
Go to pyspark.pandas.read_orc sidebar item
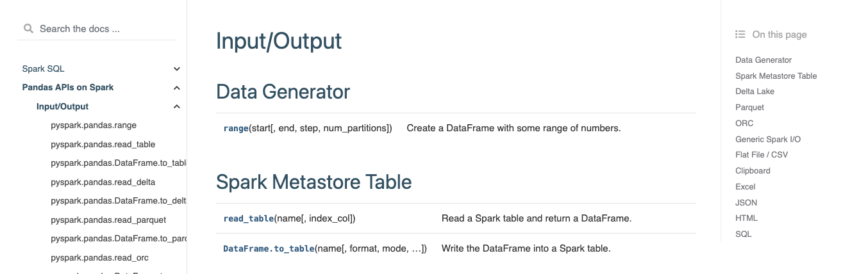99,257
